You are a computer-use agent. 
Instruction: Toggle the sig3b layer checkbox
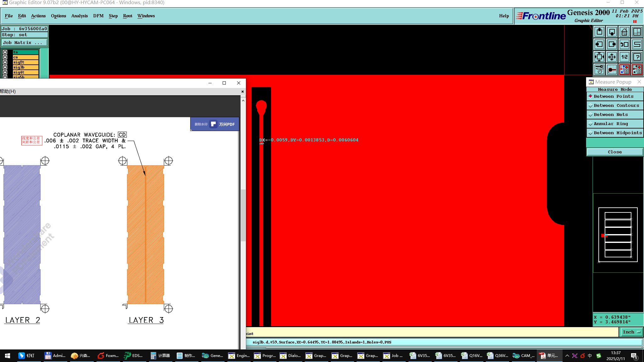tap(5, 67)
